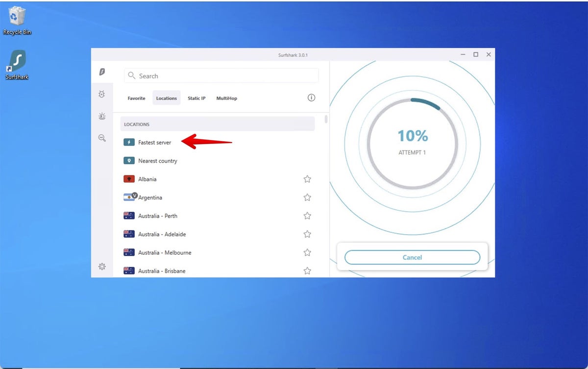The width and height of the screenshot is (588, 369).
Task: Open the CleanWeb bug icon in sidebar
Action: [x=102, y=94]
